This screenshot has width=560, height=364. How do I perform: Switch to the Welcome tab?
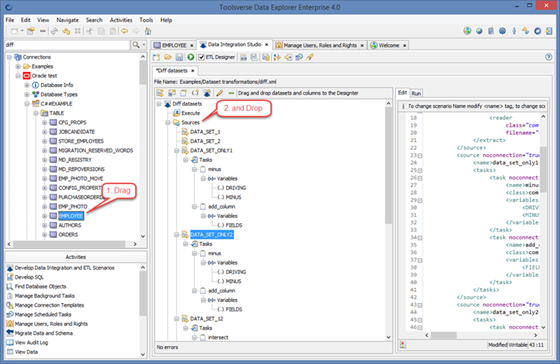388,45
